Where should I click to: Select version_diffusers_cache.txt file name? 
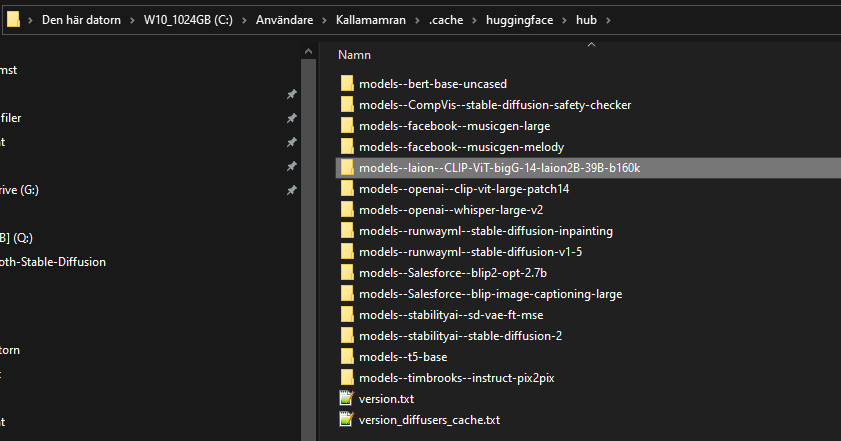[x=429, y=420]
